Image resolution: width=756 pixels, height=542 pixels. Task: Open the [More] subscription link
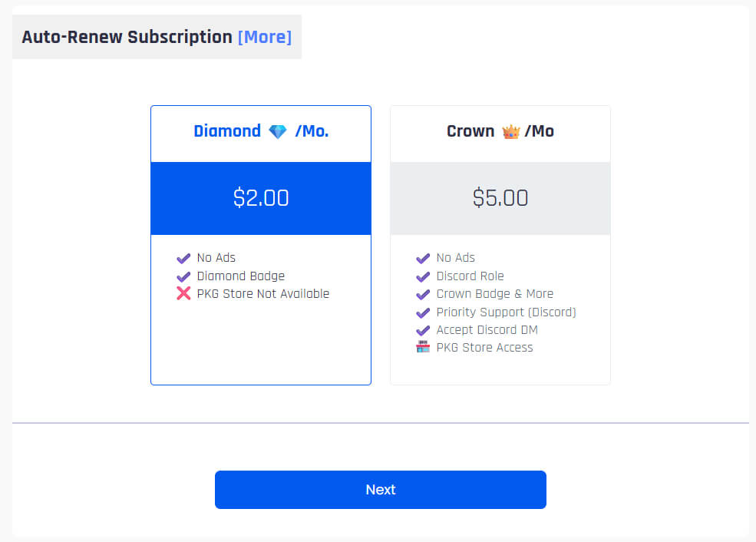pos(265,37)
